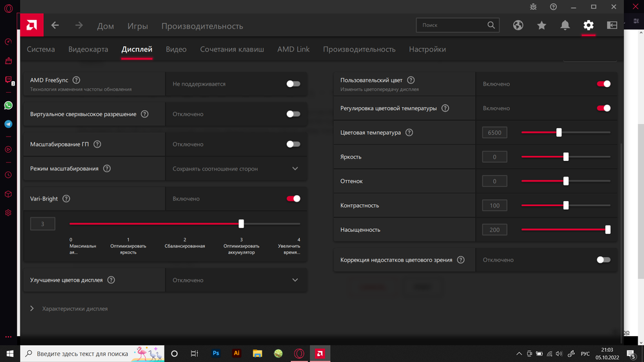Open Производительность settings sub-tab
The image size is (644, 362).
click(x=359, y=49)
